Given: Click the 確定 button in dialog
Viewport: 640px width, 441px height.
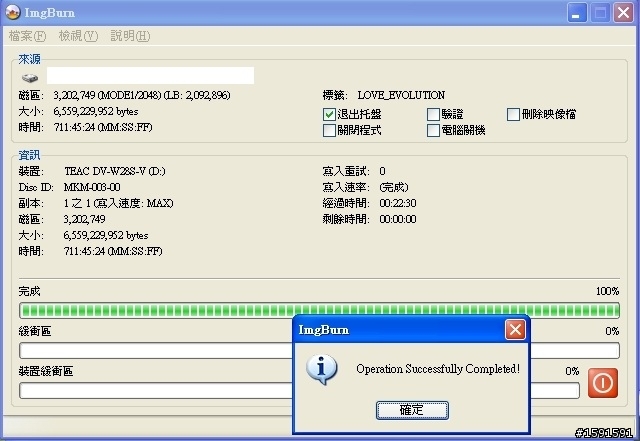Looking at the screenshot, I should [x=412, y=410].
